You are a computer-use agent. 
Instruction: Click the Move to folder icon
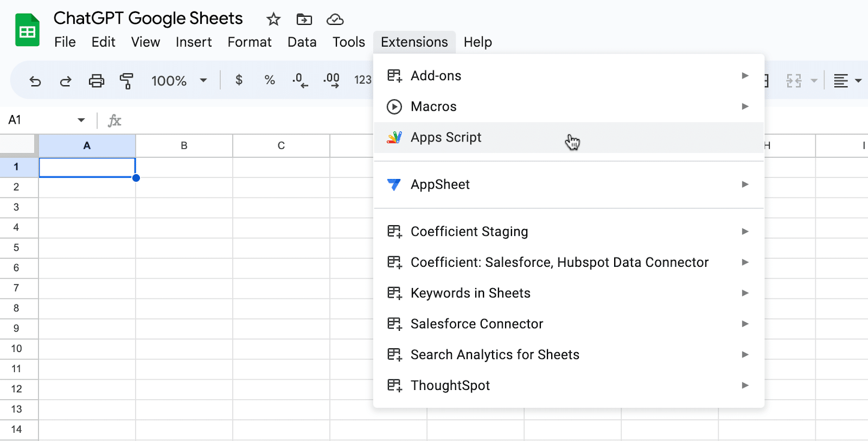point(304,20)
